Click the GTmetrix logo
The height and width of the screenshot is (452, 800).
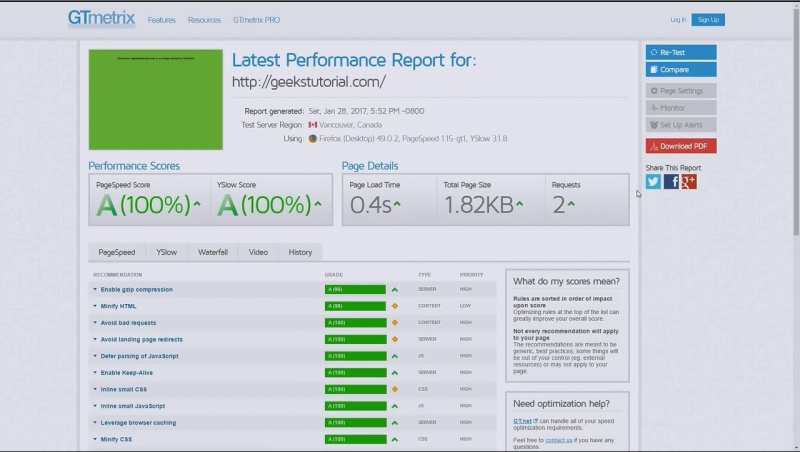tap(101, 19)
